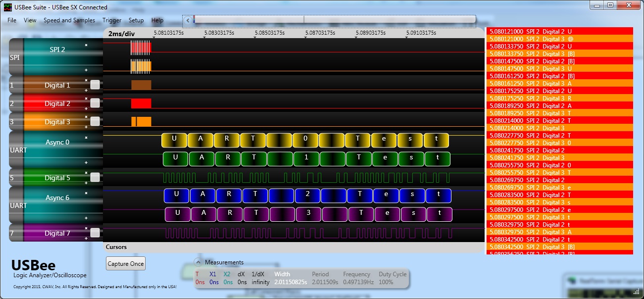Open the Setup menu
The image size is (644, 299).
pos(136,20)
